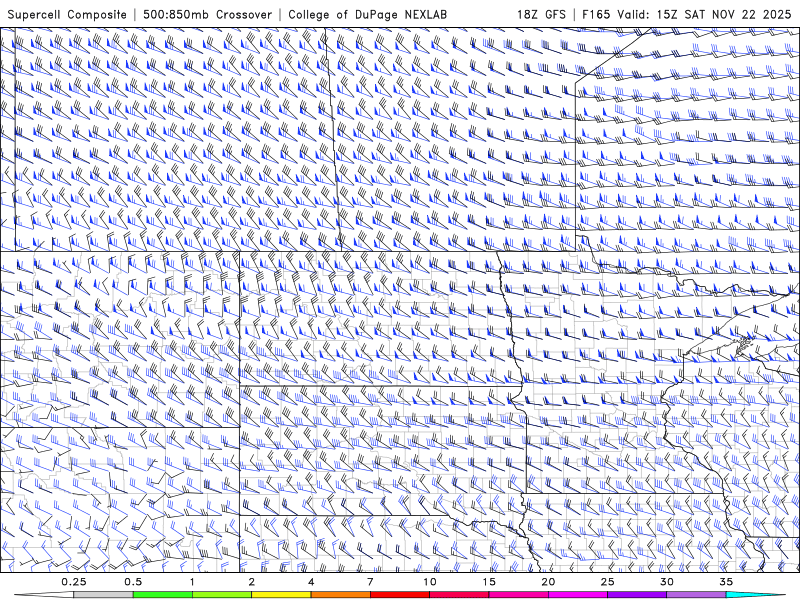Click the red 7–10 color bar segment
Image resolution: width=800 pixels, height=600 pixels.
pos(399,594)
